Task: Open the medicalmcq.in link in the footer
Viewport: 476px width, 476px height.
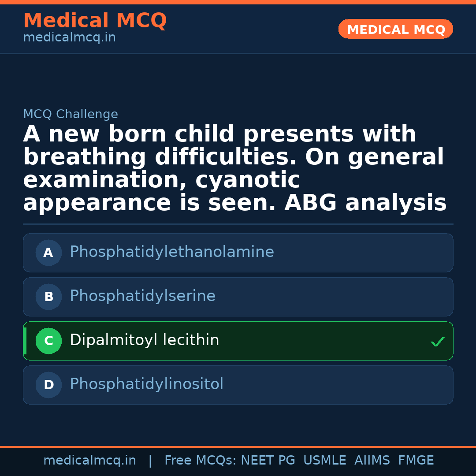Action: (89, 461)
